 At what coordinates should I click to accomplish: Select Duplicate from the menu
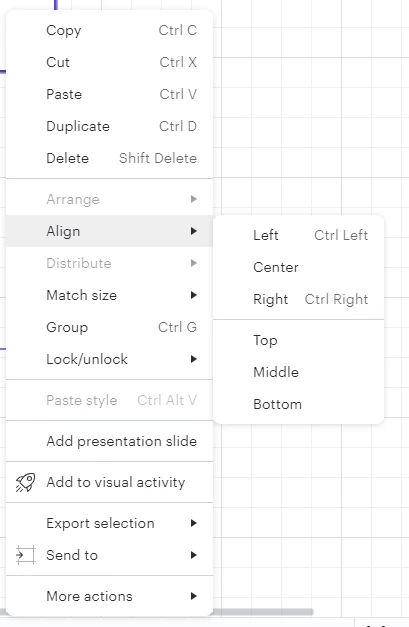click(x=110, y=126)
